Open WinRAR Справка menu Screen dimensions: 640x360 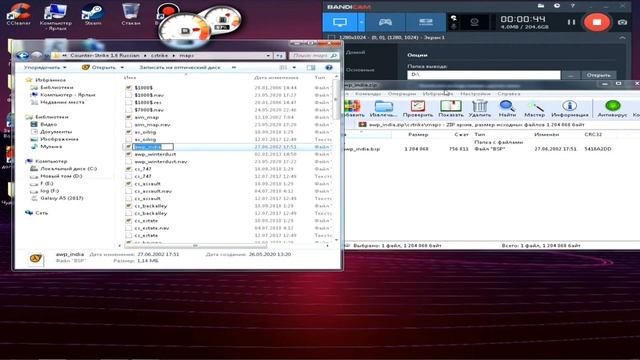(509, 94)
